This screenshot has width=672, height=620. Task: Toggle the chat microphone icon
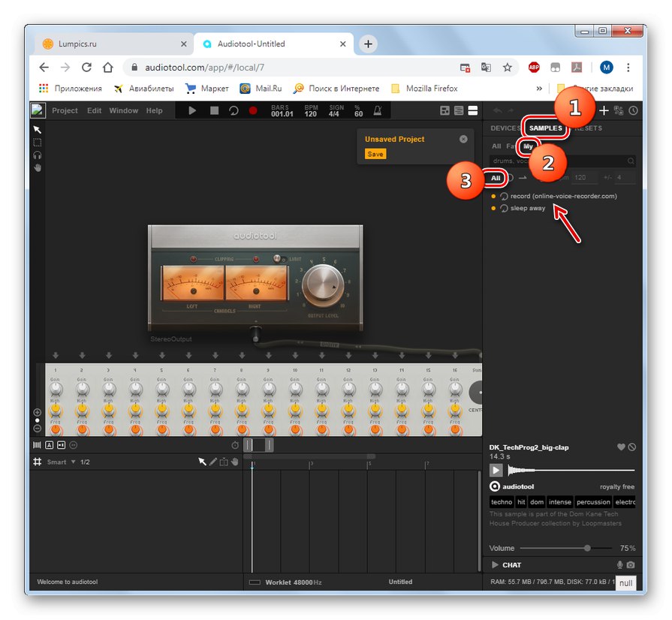coord(619,564)
